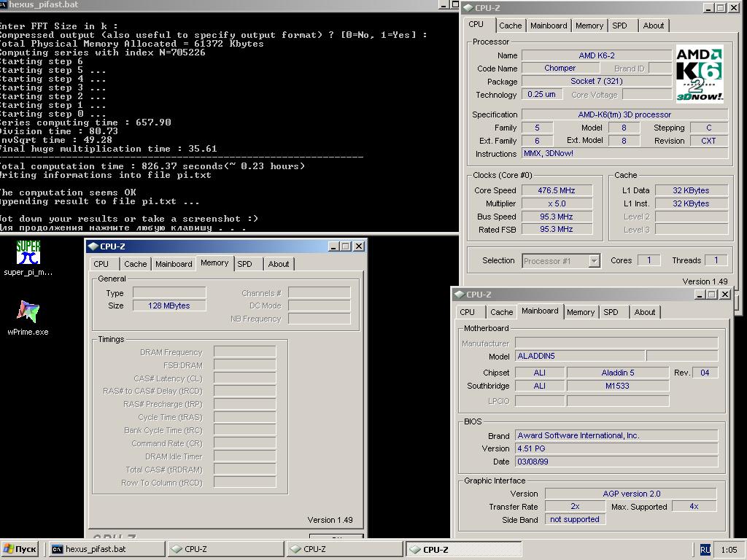Click the L1 Inst. 32 KBytes value
This screenshot has height=560, width=747.
[692, 203]
